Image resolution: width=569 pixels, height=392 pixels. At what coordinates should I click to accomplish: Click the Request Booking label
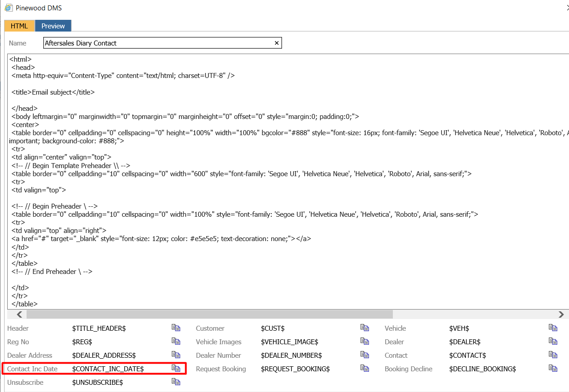(x=221, y=369)
